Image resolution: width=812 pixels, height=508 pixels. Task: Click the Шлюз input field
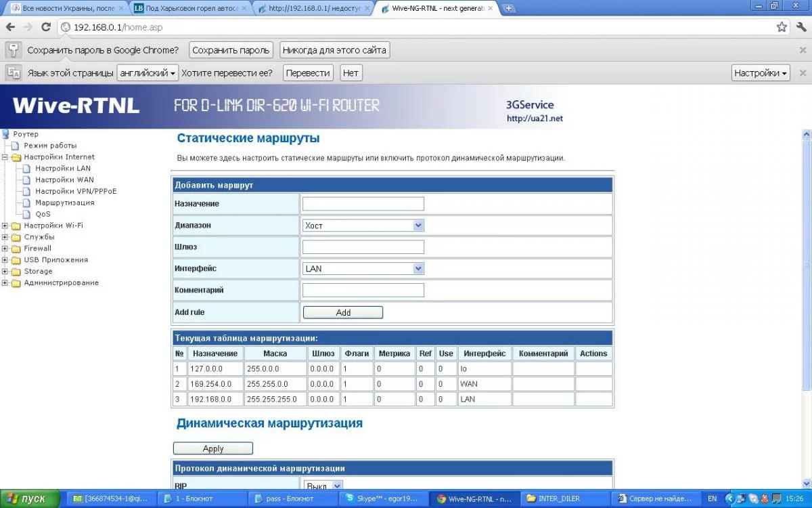(x=363, y=247)
